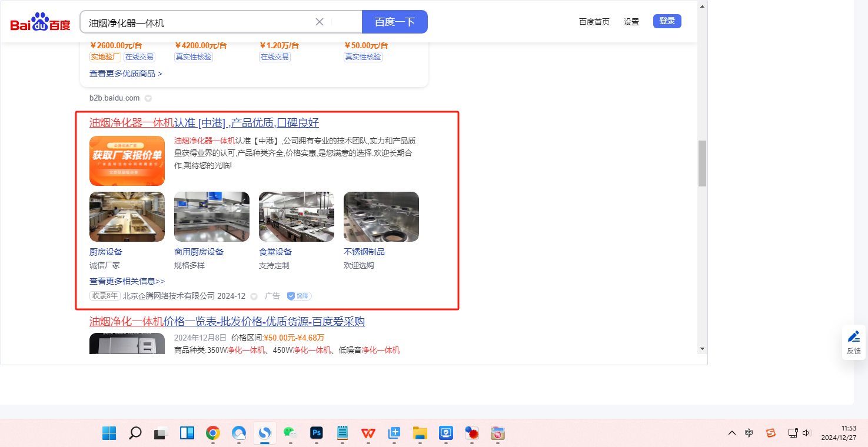The height and width of the screenshot is (447, 868).
Task: Open 设置 in the top bar
Action: 631,22
